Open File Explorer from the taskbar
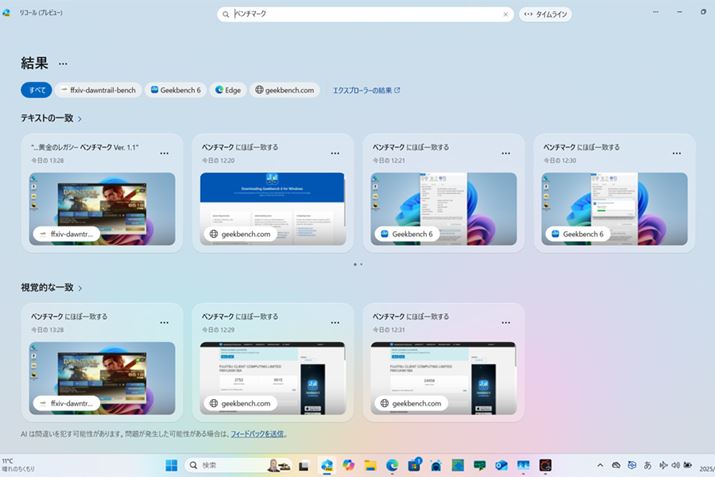This screenshot has height=477, width=715. click(x=370, y=465)
